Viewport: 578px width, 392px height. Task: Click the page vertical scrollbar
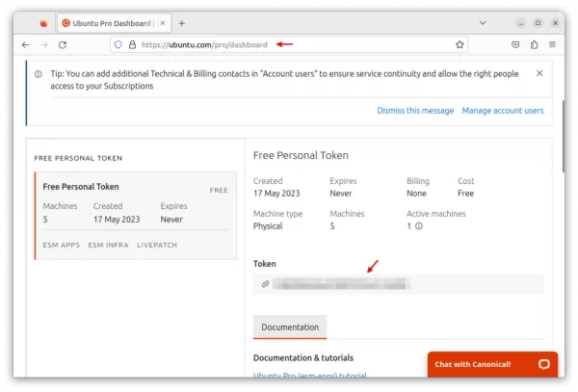(x=563, y=136)
